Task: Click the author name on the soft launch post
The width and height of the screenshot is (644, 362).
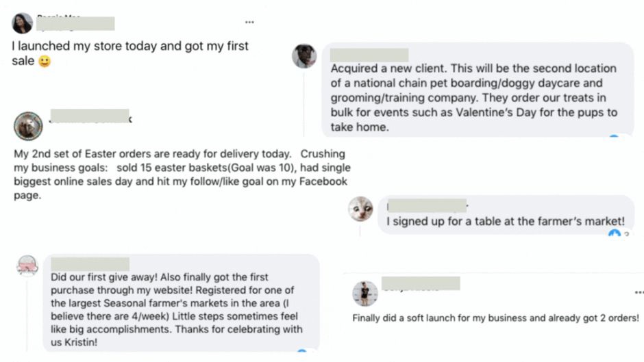Action: coord(421,283)
